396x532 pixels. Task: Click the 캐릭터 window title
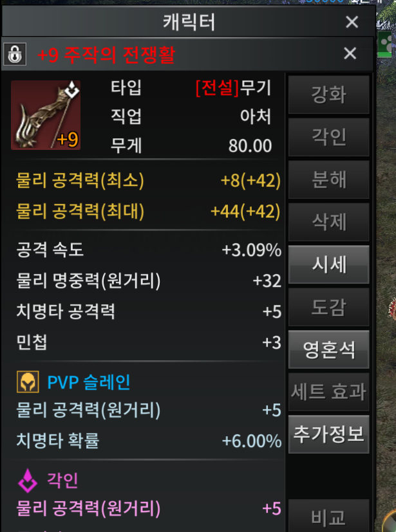[189, 22]
